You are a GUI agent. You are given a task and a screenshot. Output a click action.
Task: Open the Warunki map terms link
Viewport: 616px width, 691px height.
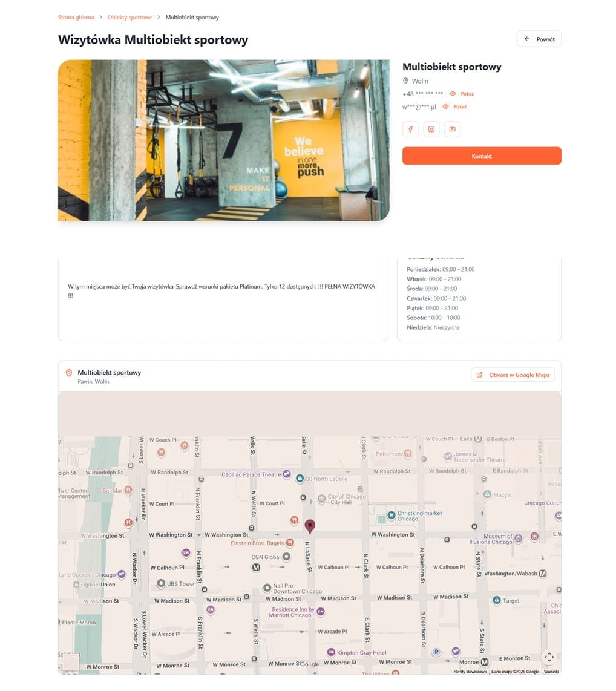click(551, 672)
